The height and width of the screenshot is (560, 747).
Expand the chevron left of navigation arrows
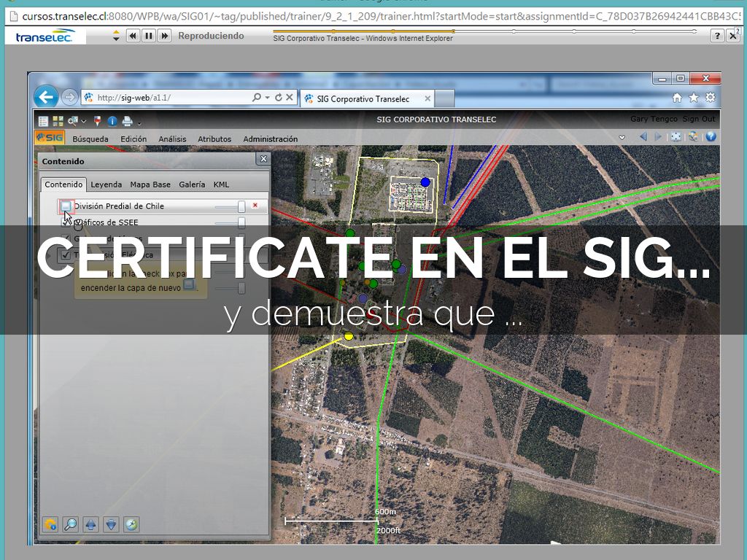coord(622,137)
